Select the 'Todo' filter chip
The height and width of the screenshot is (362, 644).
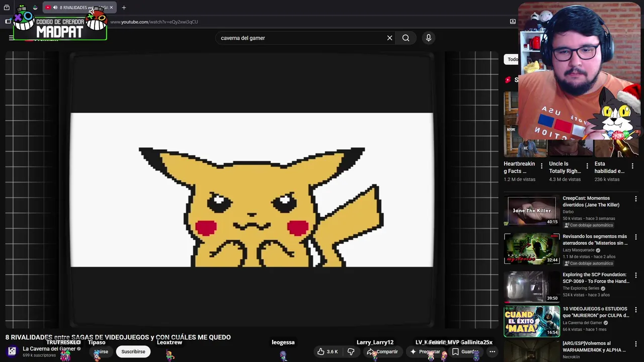point(512,59)
